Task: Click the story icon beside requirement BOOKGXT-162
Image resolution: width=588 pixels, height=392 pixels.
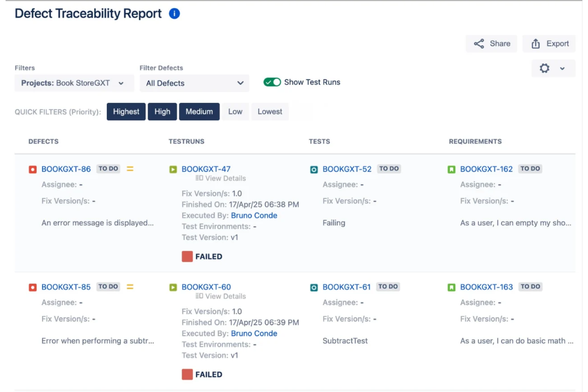Action: coord(451,169)
